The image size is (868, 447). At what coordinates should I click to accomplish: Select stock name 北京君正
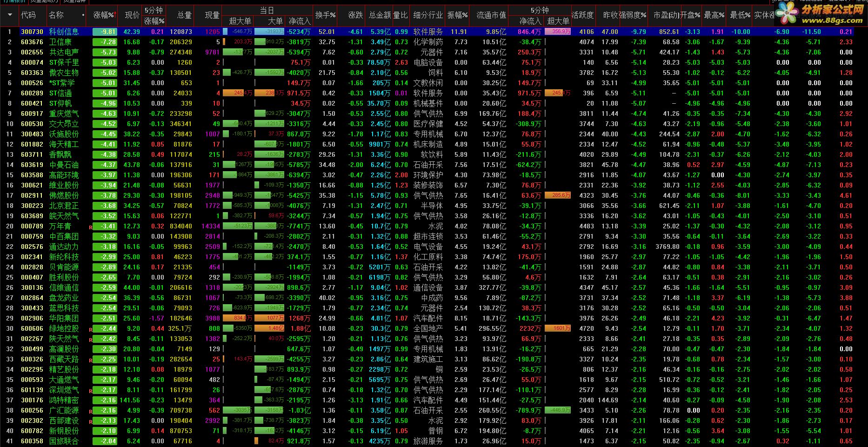point(64,206)
